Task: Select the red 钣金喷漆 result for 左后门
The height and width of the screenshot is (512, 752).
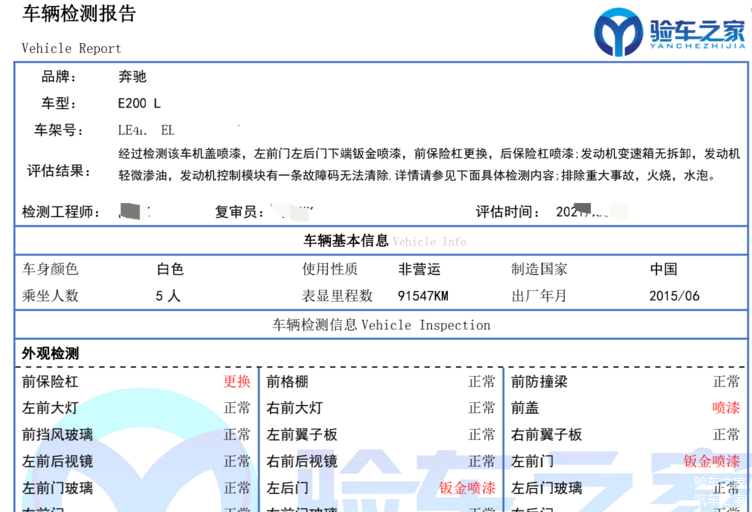Action: (467, 488)
